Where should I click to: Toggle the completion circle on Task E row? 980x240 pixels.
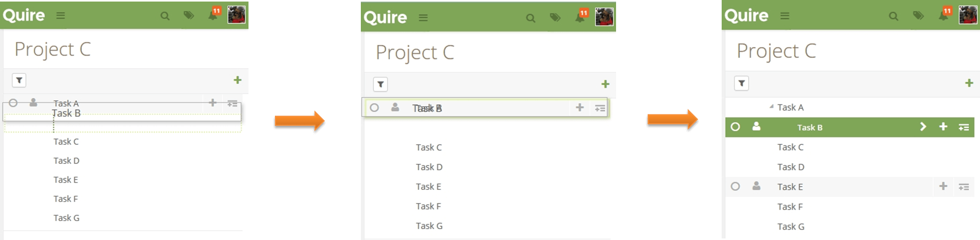click(x=735, y=186)
